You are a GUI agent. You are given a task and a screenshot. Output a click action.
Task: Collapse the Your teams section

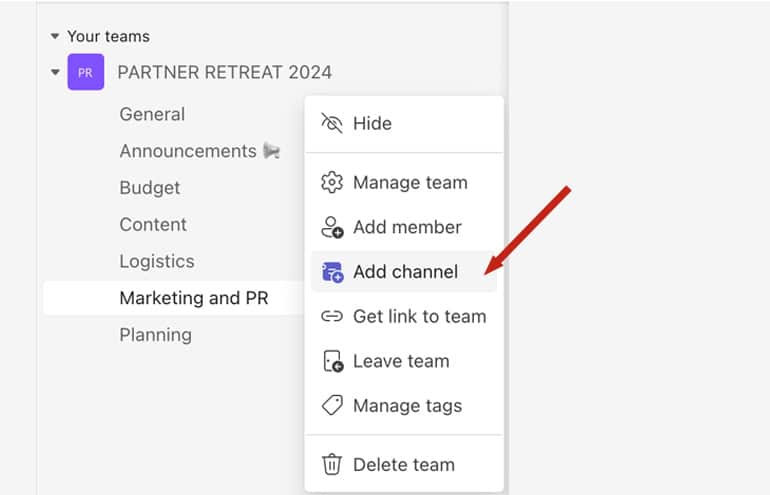(55, 36)
